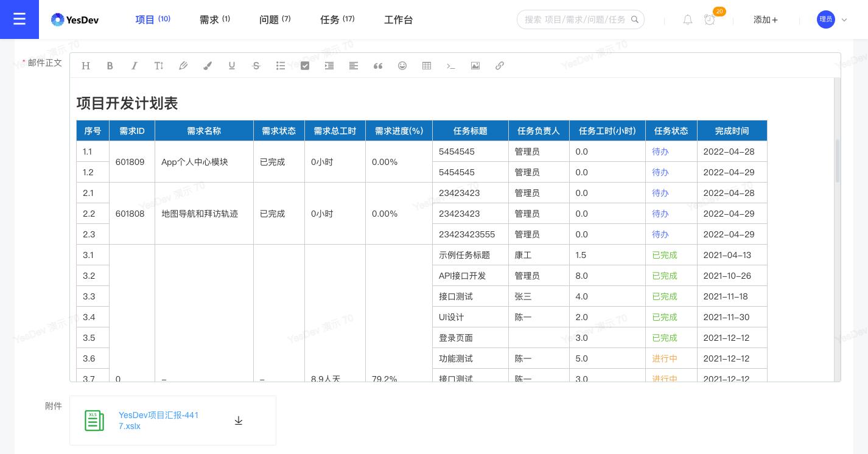Insert an image via the toolbar icon
This screenshot has width=868, height=454.
[x=475, y=65]
